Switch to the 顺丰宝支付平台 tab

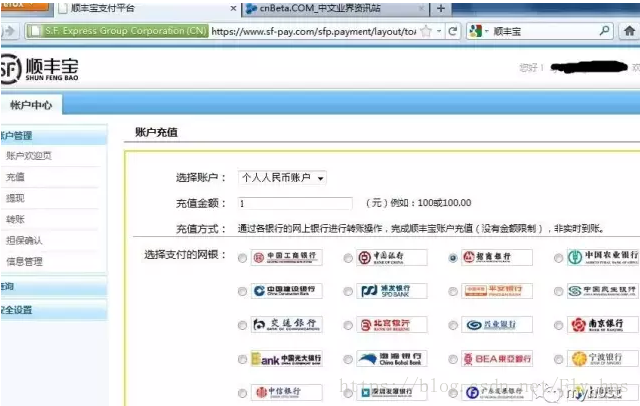(147, 9)
